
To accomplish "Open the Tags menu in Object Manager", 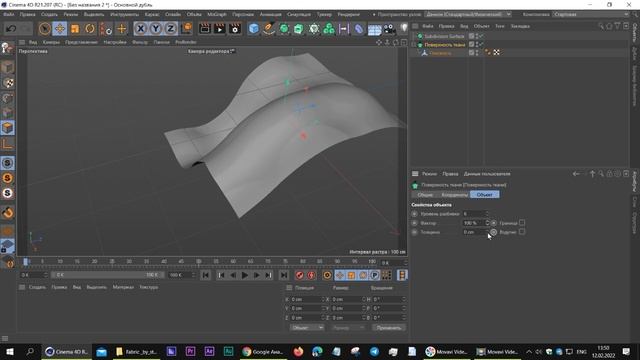I will tap(500, 26).
